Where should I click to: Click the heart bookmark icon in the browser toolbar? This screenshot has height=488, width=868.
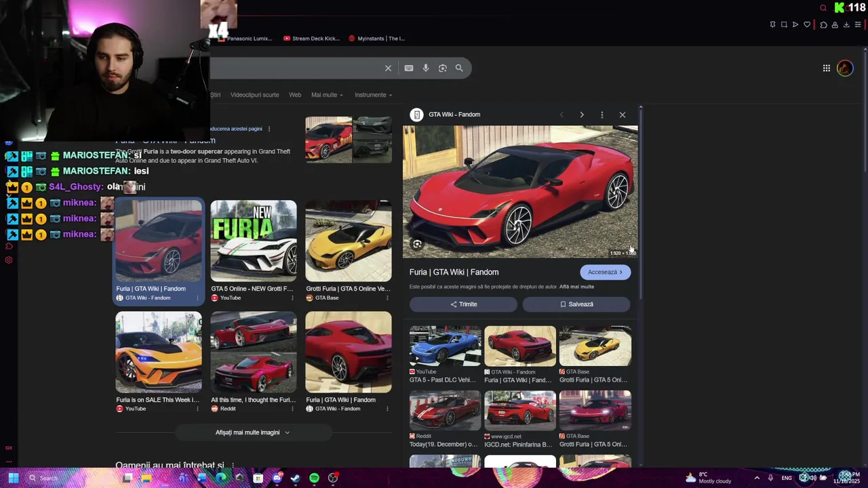tap(807, 24)
